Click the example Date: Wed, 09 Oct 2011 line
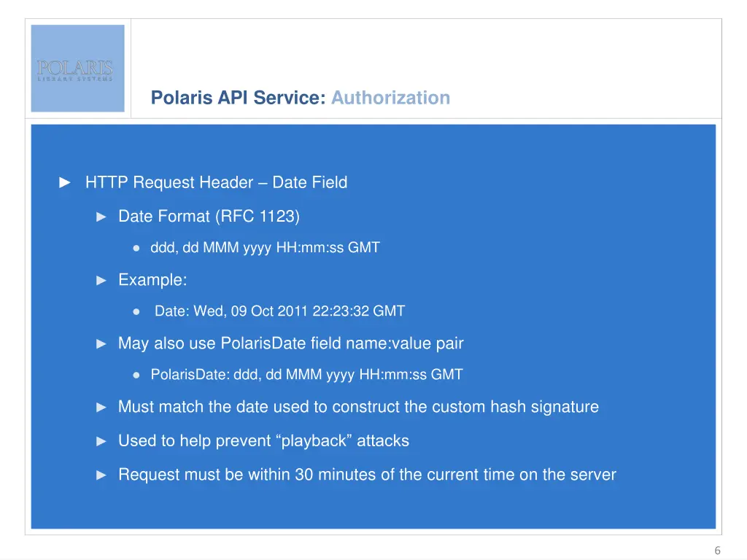 pos(279,311)
